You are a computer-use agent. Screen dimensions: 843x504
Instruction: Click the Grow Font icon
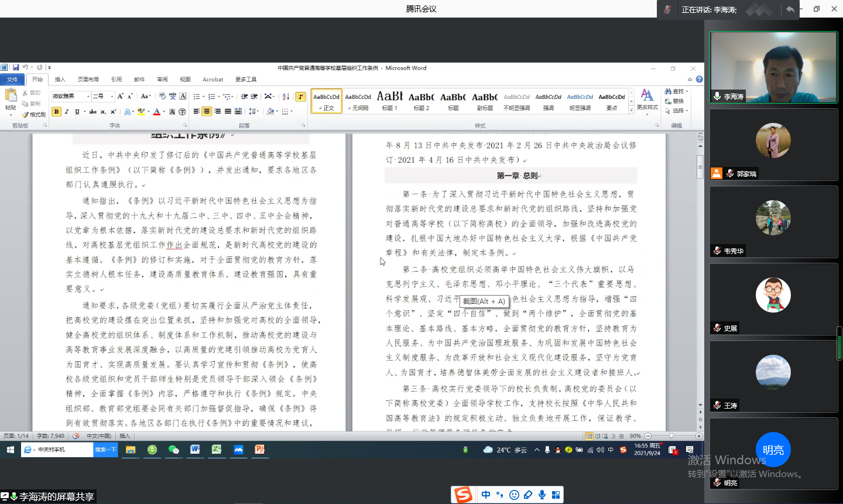[x=120, y=97]
